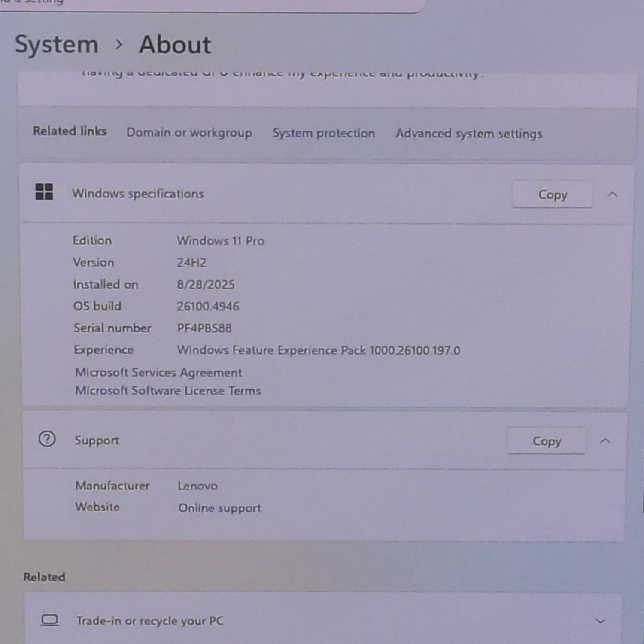Copy the Support information

click(547, 441)
